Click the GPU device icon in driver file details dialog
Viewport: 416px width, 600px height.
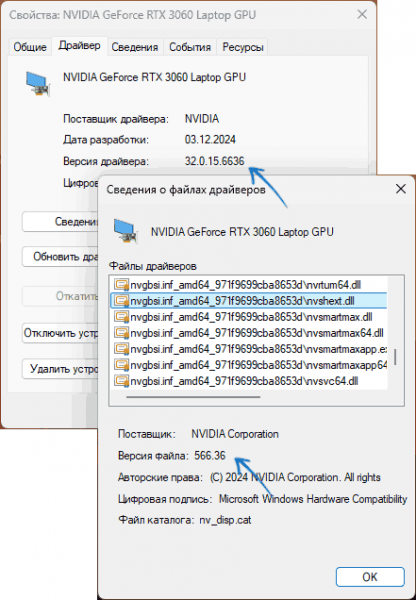[x=125, y=231]
